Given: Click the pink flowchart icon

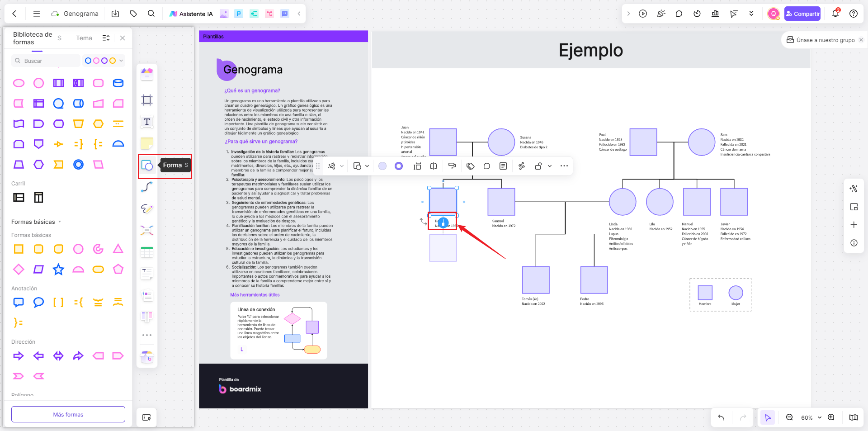Looking at the screenshot, I should [269, 14].
